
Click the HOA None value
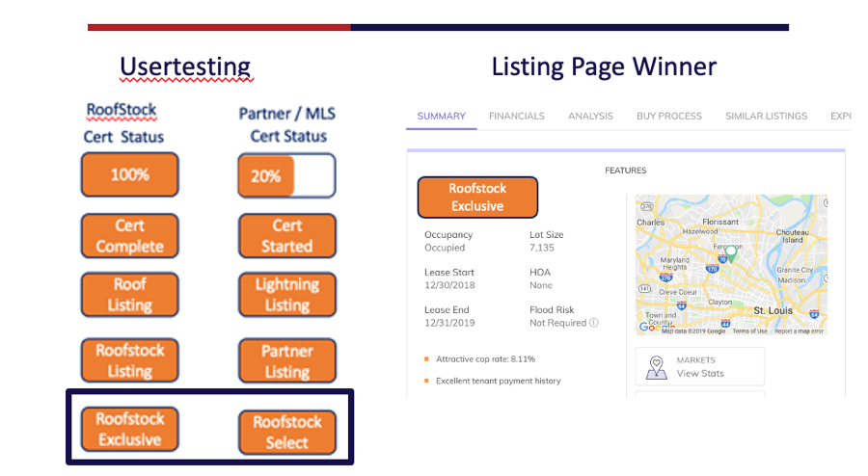pyautogui.click(x=541, y=285)
